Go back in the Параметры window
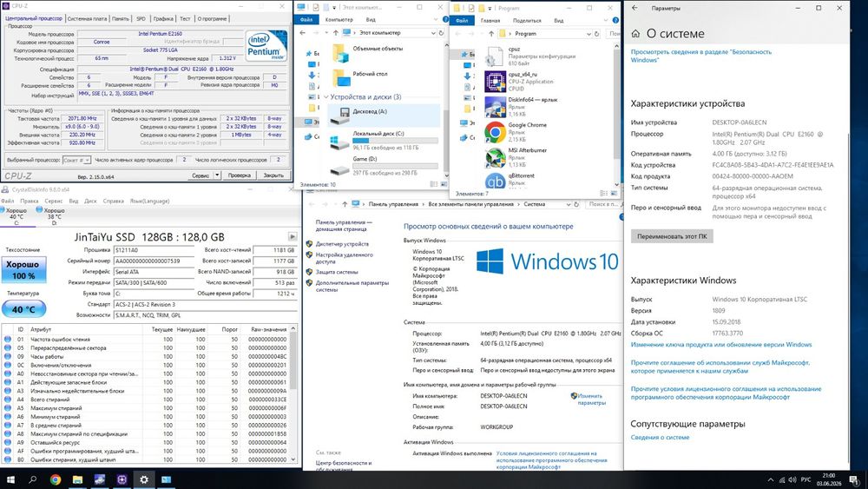 635,9
